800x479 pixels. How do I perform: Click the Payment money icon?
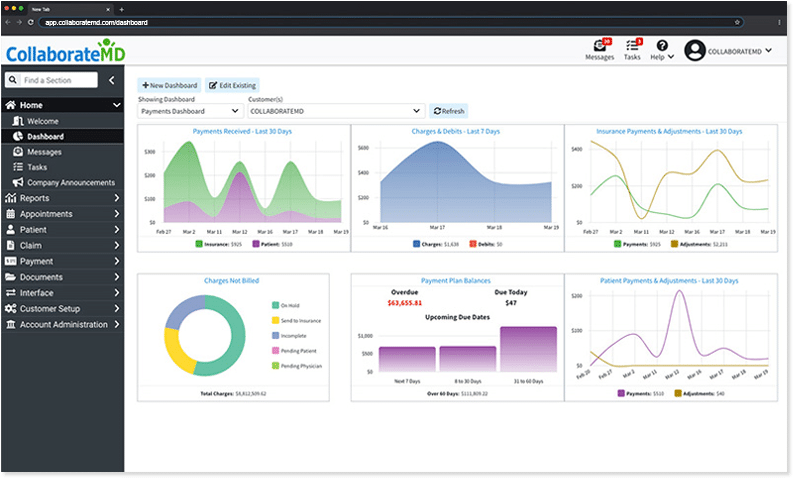[11, 262]
